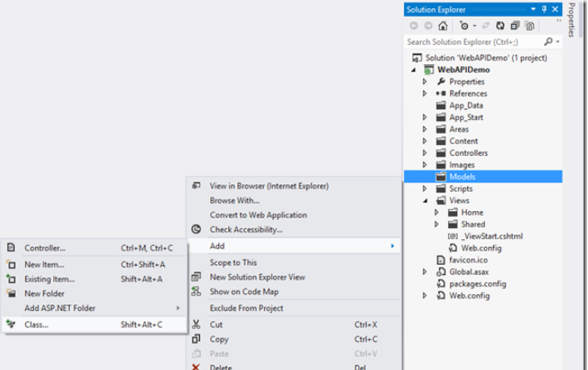Screen dimensions: 588x370
Task: Expand the Home folder under Views
Action: (x=436, y=212)
